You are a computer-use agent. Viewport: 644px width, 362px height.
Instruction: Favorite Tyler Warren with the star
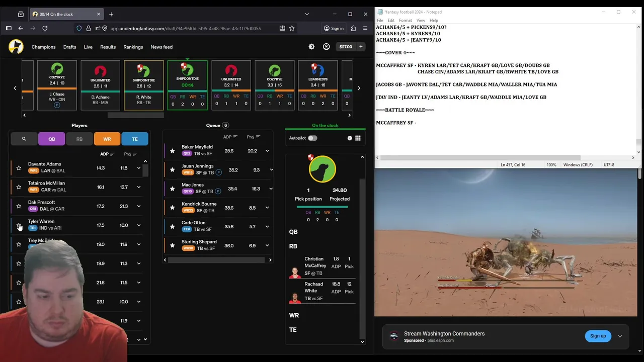19,225
